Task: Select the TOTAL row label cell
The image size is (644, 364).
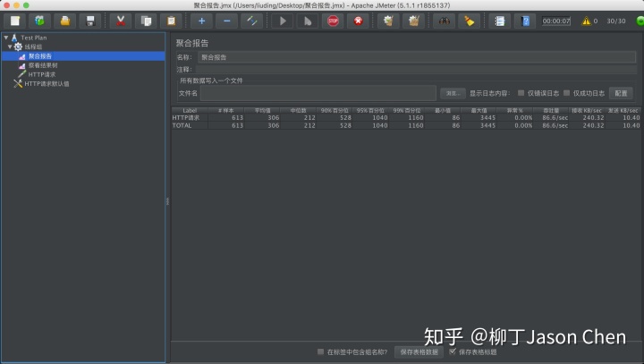Action: coord(190,125)
